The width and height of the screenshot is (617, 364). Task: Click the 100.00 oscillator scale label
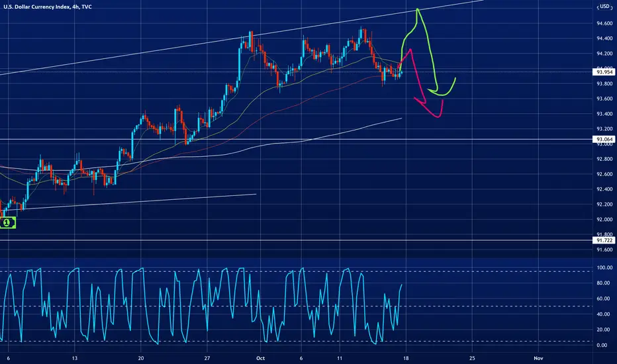[604, 267]
